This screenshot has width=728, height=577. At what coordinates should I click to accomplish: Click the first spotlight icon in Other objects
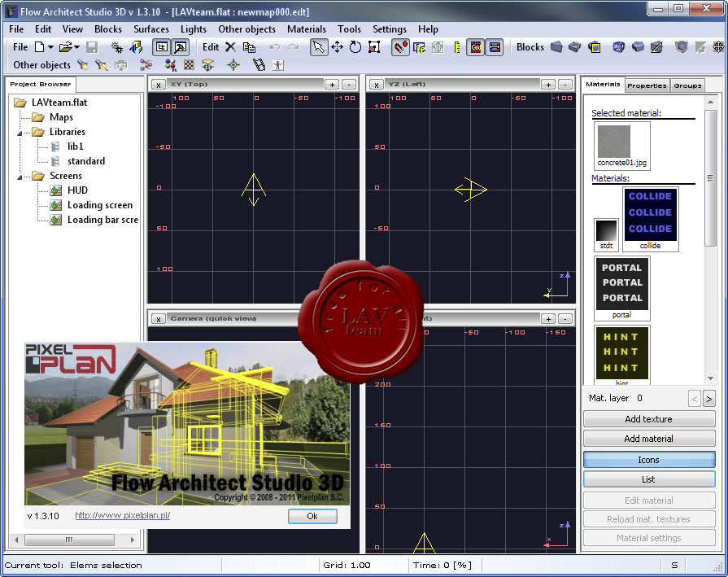(83, 65)
